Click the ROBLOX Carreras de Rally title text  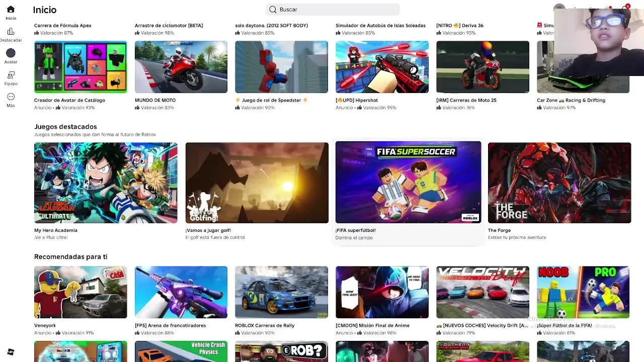[x=265, y=325]
